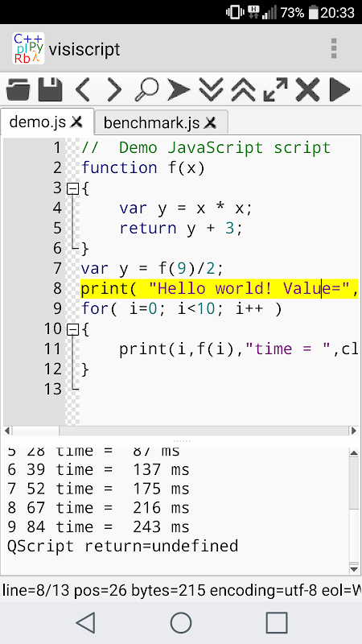Collapse the function fold marker at line 3
362x644 pixels.
[x=72, y=188]
